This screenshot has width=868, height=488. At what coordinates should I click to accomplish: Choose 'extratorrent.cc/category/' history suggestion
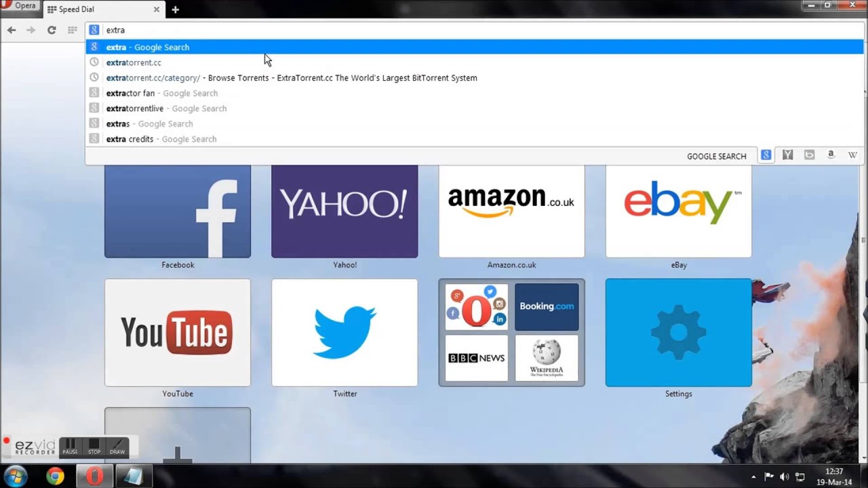[475, 78]
